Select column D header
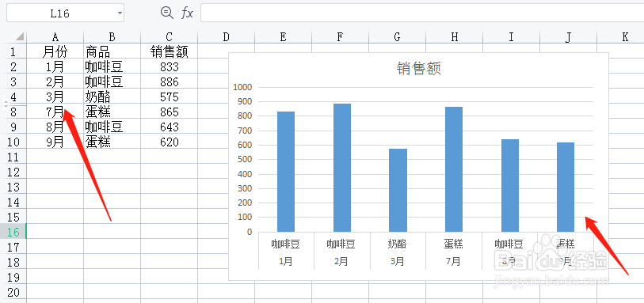This screenshot has height=303, width=644. [x=227, y=37]
